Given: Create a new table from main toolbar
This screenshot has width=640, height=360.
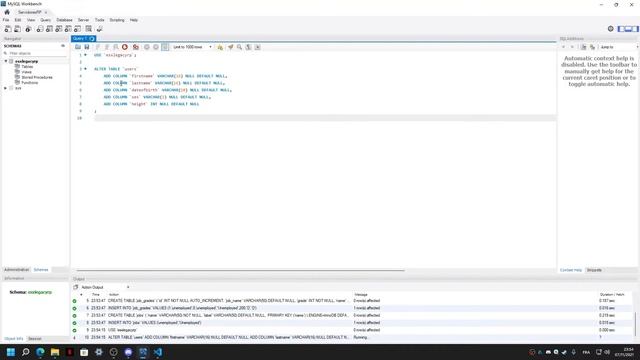Looking at the screenshot, I should tap(49, 29).
